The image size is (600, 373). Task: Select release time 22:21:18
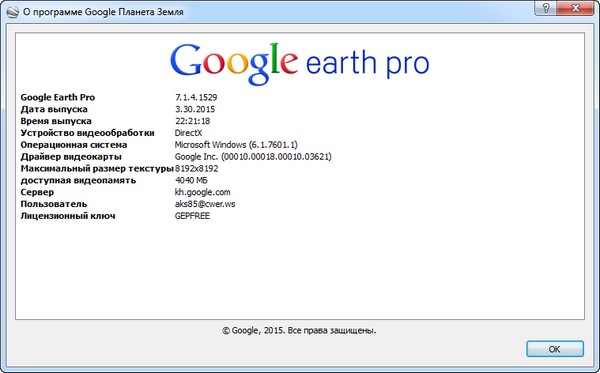[192, 121]
